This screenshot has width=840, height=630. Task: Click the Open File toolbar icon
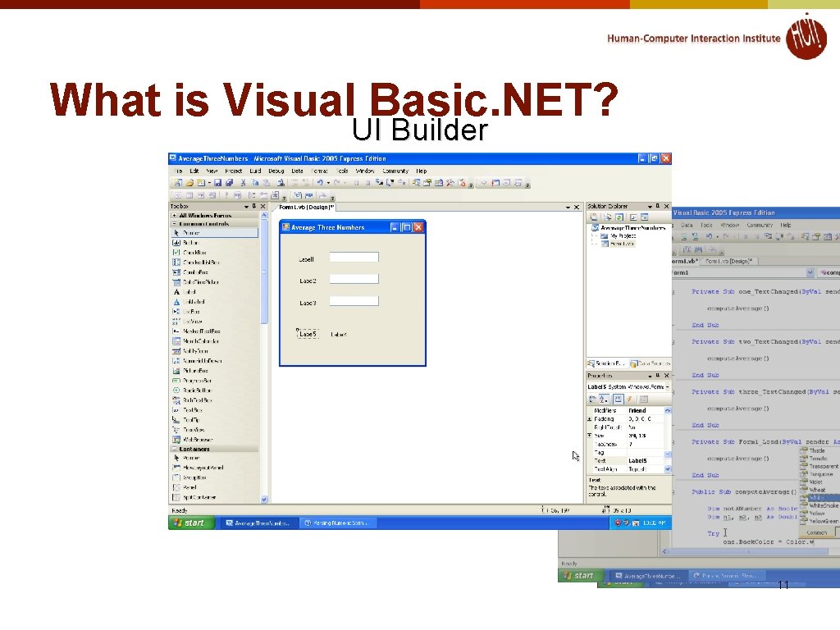pyautogui.click(x=189, y=183)
